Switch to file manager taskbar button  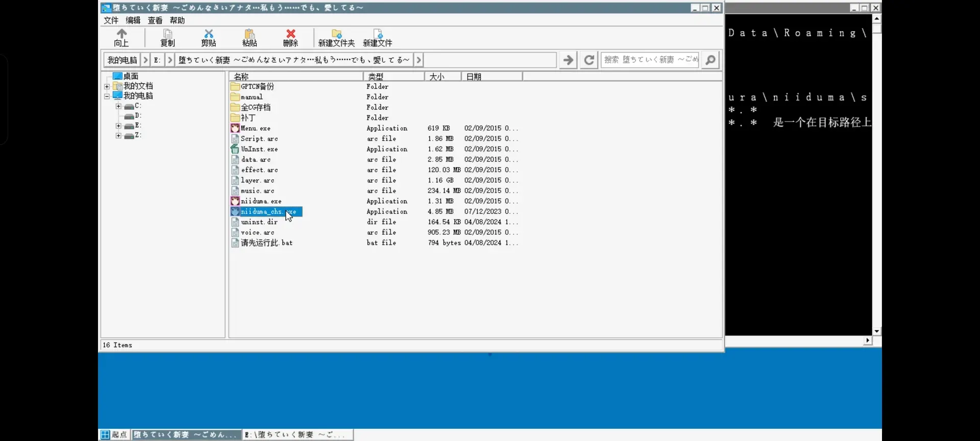coord(186,435)
